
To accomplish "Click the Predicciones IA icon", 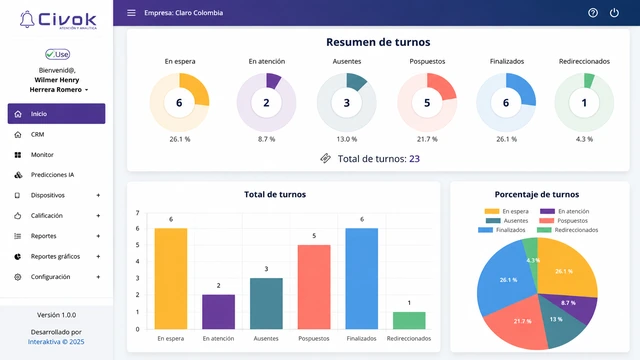I will (18, 175).
